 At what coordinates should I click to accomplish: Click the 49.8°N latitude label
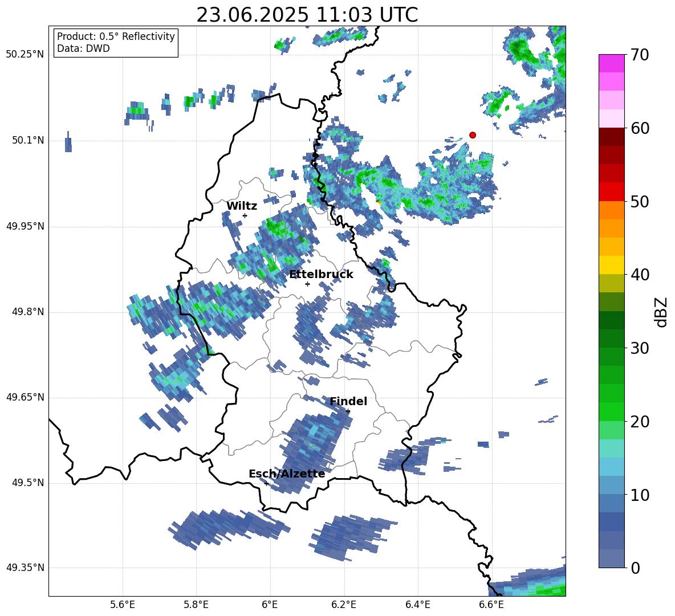[28, 312]
